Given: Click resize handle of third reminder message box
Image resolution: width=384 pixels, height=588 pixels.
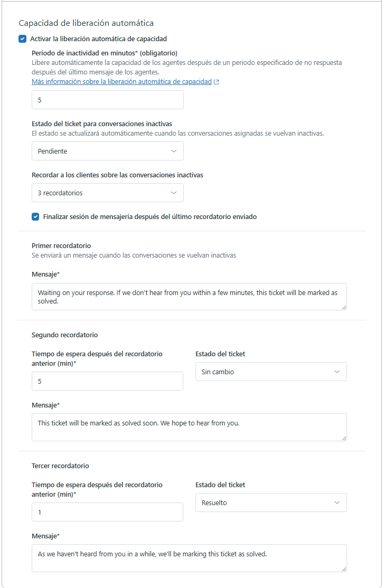Looking at the screenshot, I should click(x=344, y=568).
